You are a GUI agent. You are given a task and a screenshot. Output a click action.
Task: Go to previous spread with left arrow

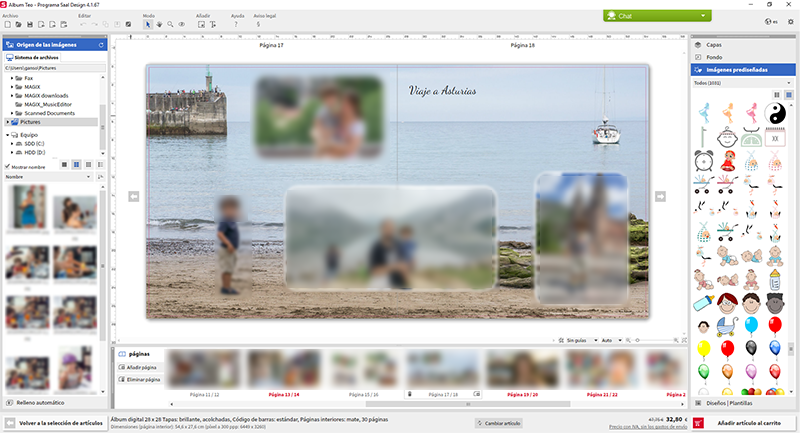(x=134, y=196)
